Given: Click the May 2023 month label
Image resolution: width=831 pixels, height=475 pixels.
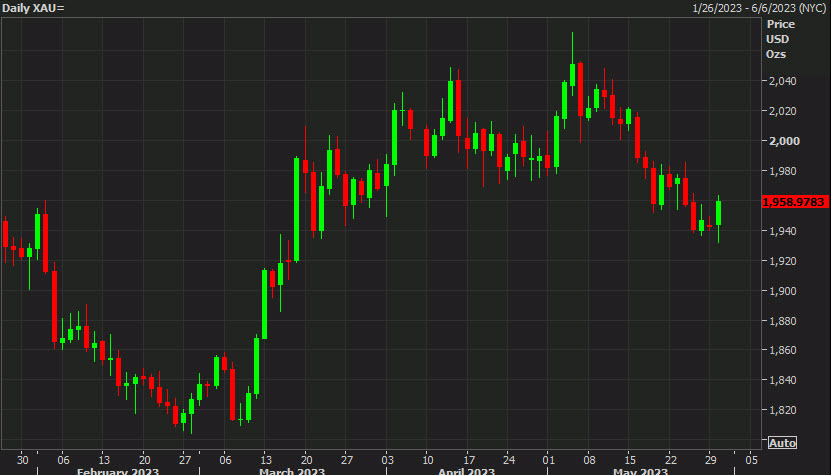Looking at the screenshot, I should (640, 470).
